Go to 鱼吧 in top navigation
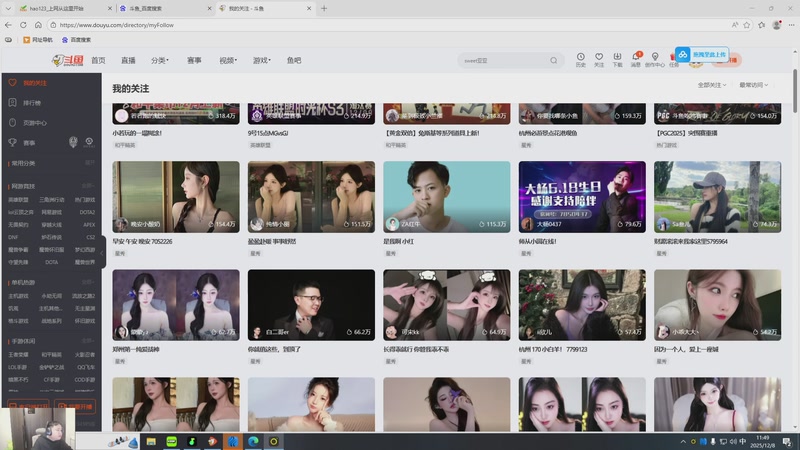The height and width of the screenshot is (450, 800). (x=294, y=60)
